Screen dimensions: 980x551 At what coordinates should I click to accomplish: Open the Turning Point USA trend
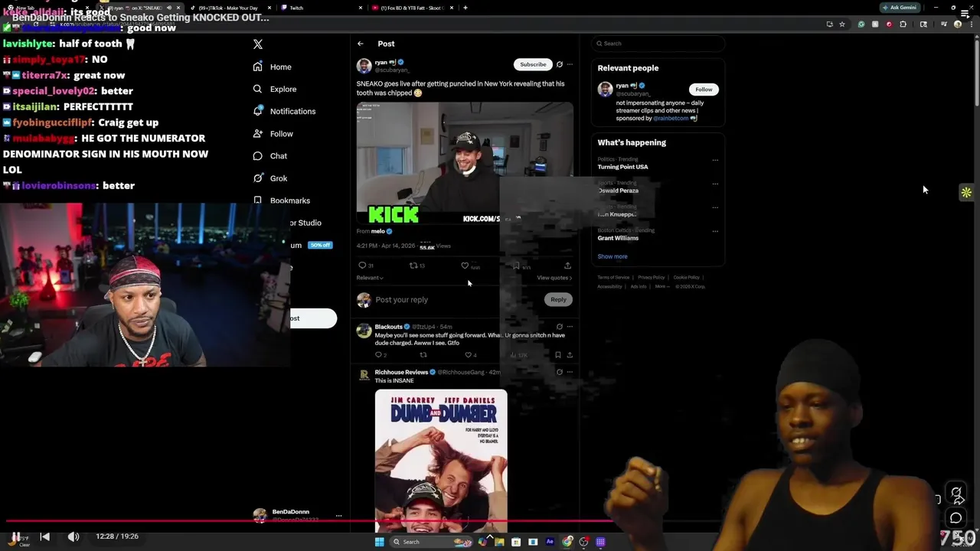622,167
